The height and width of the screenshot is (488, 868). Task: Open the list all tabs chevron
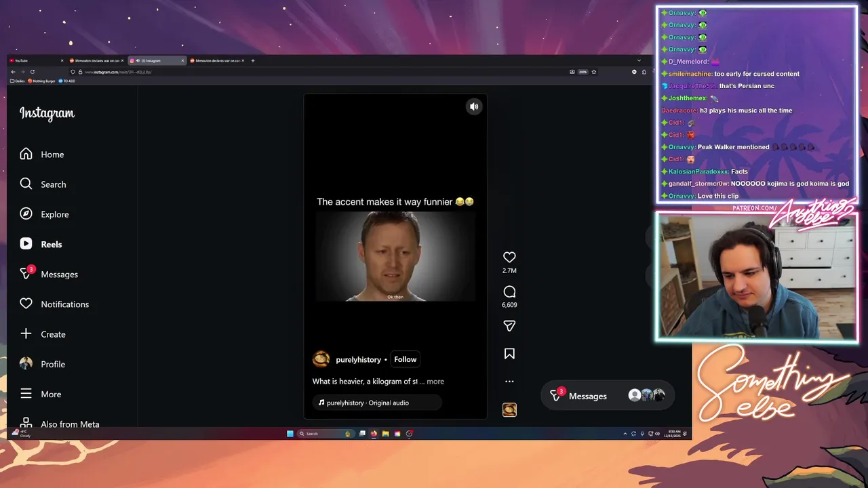pos(639,60)
